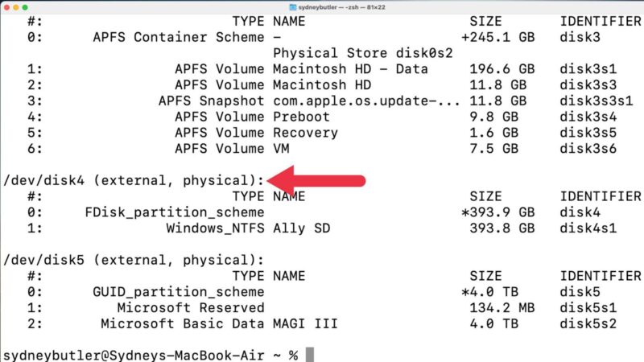Click the Windows_NTFS partition type

[215, 228]
